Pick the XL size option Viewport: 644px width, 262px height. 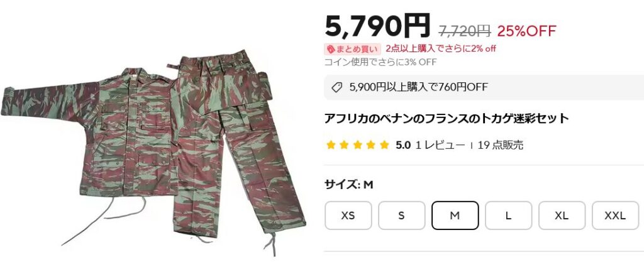pos(562,216)
